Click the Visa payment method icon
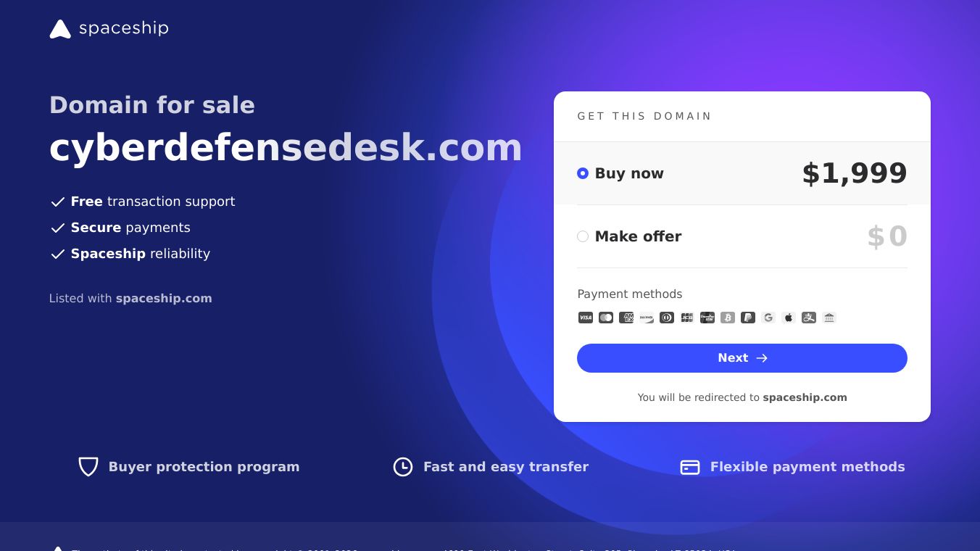 tap(586, 318)
